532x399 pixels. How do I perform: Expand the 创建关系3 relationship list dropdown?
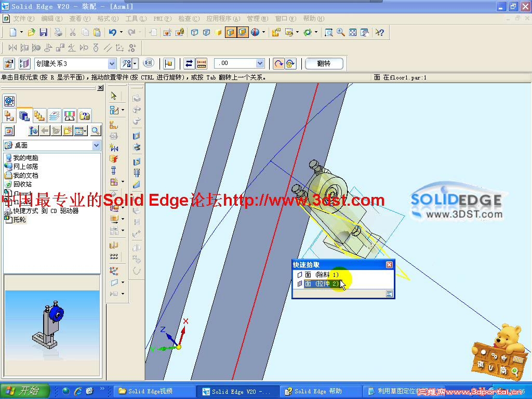pos(112,63)
